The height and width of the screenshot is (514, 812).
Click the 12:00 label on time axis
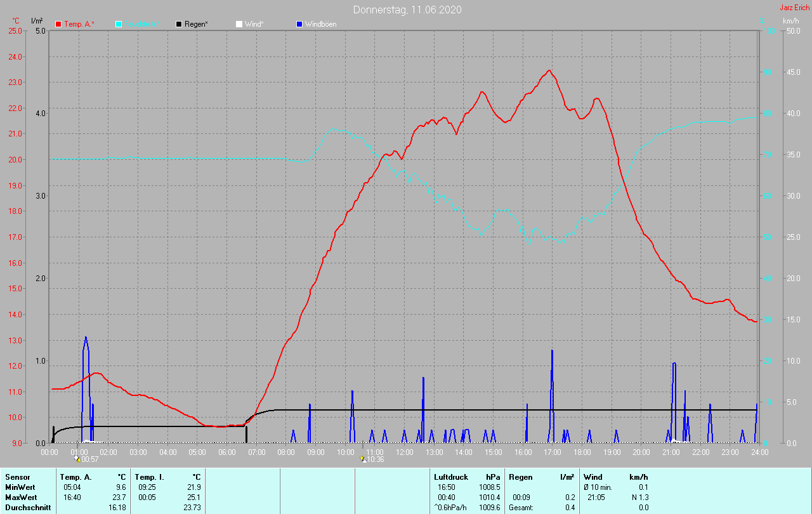[404, 452]
